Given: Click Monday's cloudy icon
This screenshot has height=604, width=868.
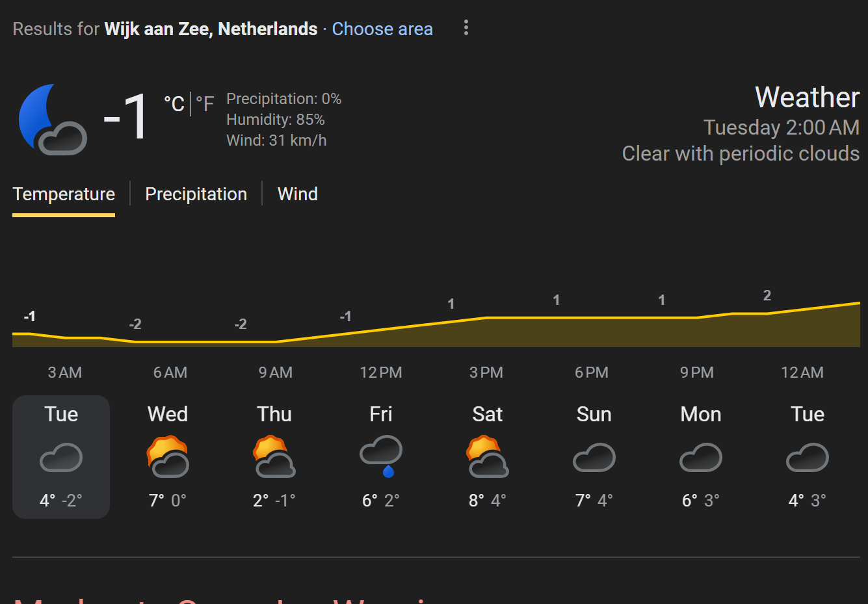Looking at the screenshot, I should [x=701, y=457].
